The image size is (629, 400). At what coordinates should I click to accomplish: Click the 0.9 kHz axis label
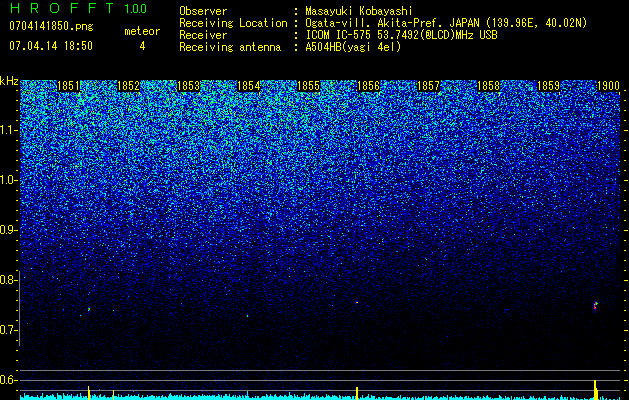(7, 230)
